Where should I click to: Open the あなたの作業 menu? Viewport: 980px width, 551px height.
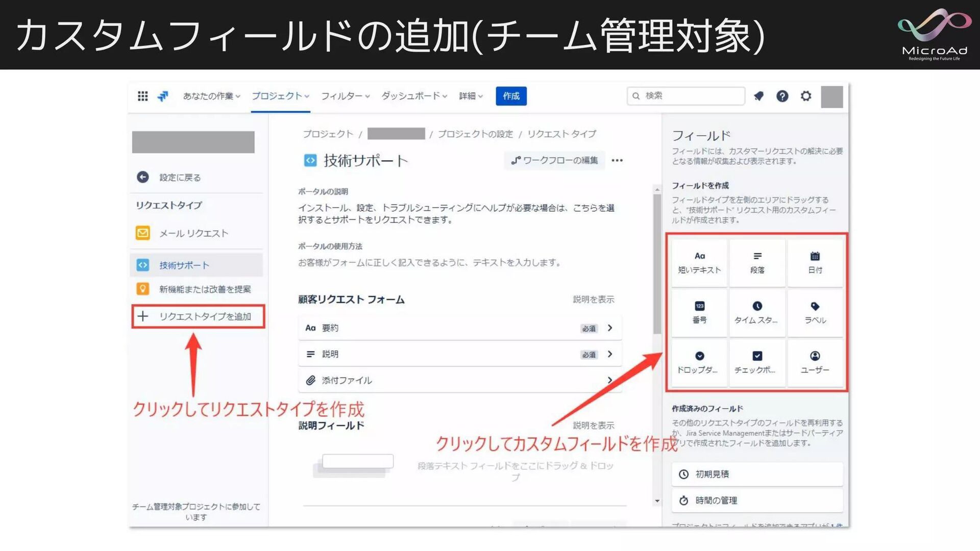point(211,96)
